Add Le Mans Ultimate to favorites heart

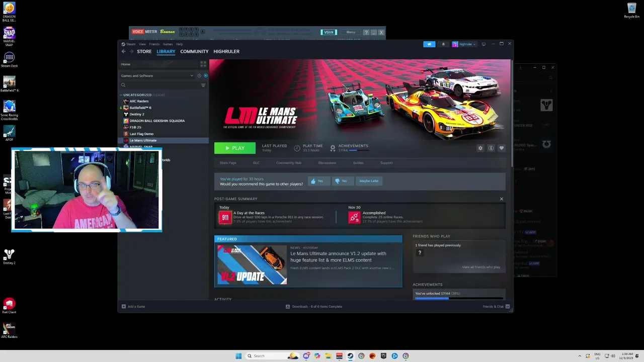pos(501,148)
